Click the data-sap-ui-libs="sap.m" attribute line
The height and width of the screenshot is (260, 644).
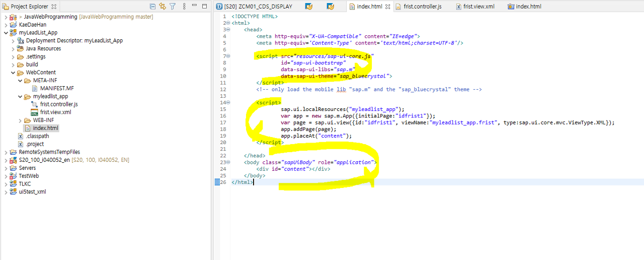tap(318, 70)
